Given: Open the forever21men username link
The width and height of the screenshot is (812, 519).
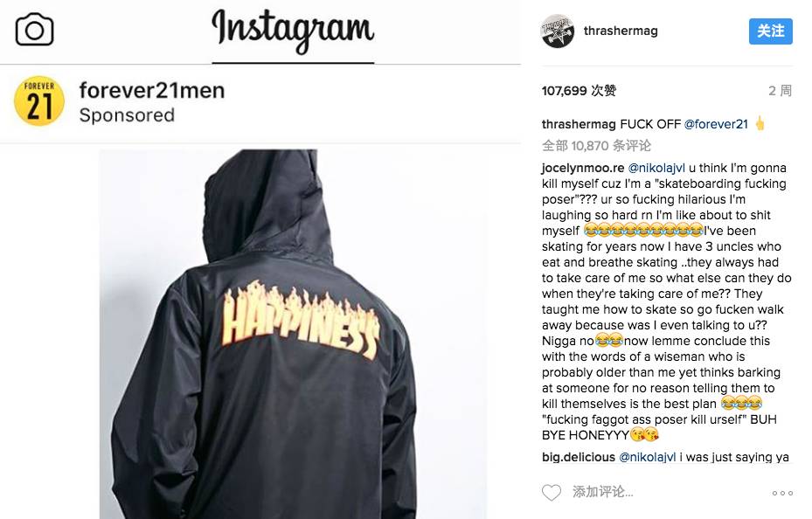Looking at the screenshot, I should click(x=152, y=91).
